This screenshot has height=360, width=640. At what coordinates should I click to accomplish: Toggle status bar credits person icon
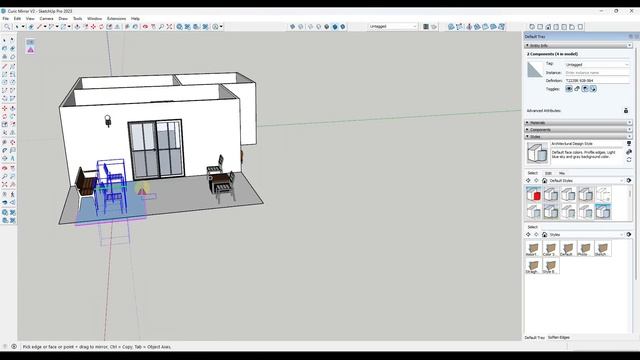coord(14,347)
